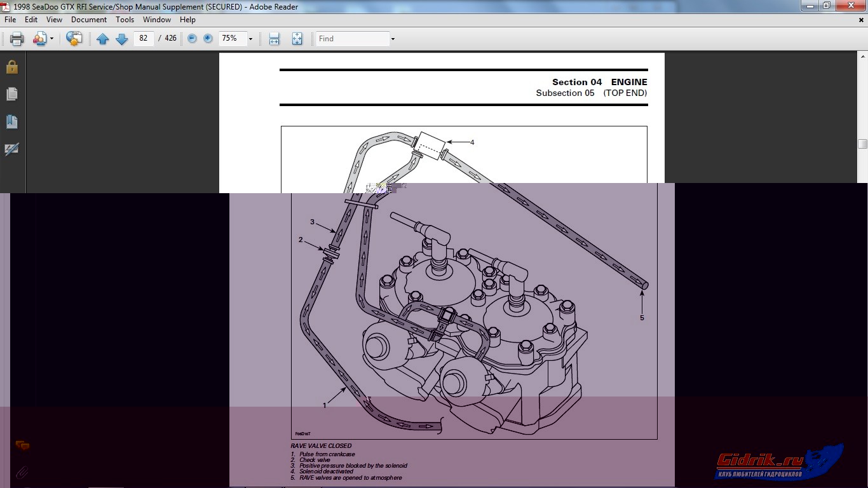Click the Print icon
The image size is (868, 488).
coord(17,39)
